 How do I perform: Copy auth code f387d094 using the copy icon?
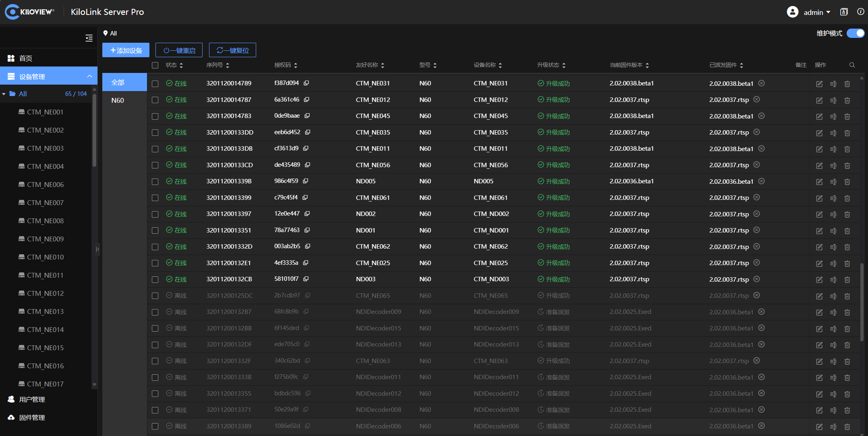[x=306, y=83]
